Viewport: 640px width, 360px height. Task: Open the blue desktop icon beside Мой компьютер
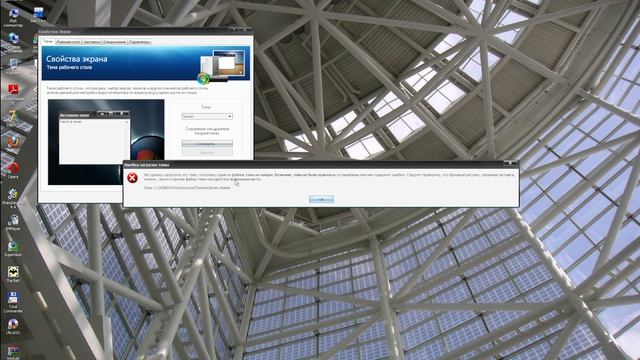coord(38,15)
